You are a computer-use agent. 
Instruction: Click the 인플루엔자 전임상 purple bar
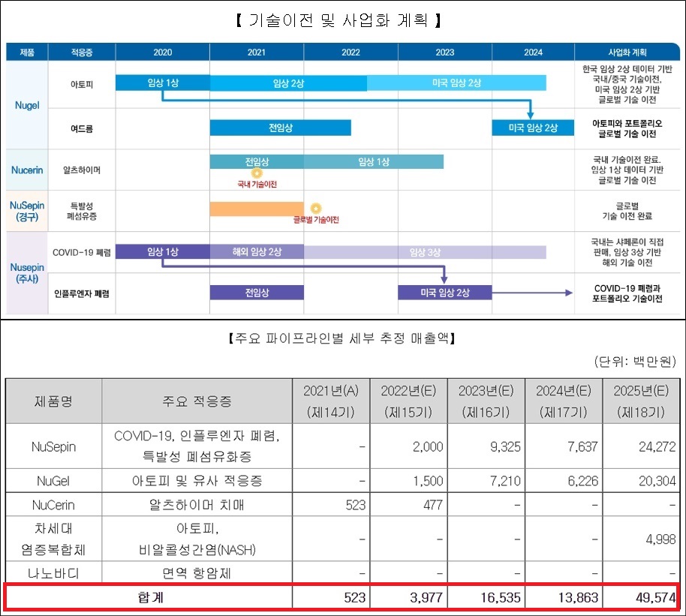pos(257,293)
